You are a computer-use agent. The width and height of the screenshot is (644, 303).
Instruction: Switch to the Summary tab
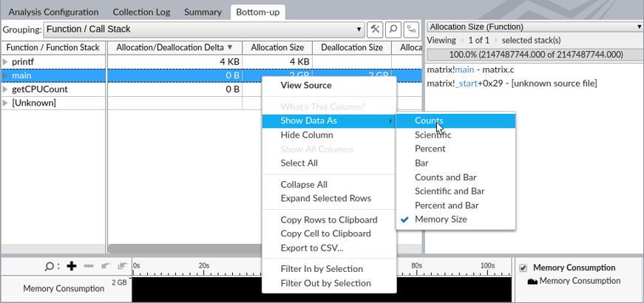(x=203, y=12)
